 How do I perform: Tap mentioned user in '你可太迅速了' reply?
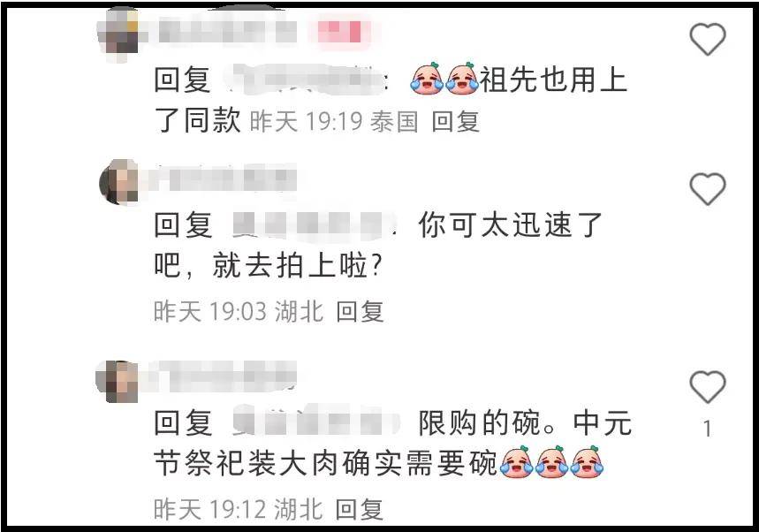pyautogui.click(x=313, y=225)
